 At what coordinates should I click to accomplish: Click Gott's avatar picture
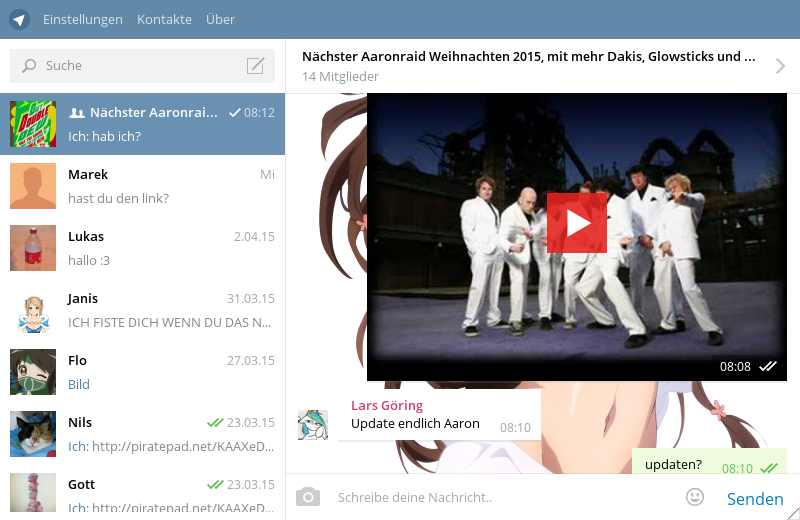[x=33, y=492]
